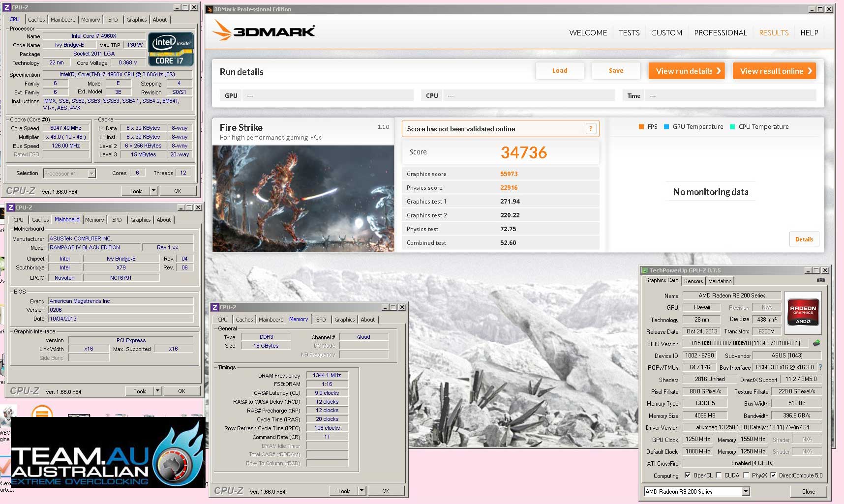The width and height of the screenshot is (844, 504).
Task: Click the Time field in Run details
Action: pos(731,95)
